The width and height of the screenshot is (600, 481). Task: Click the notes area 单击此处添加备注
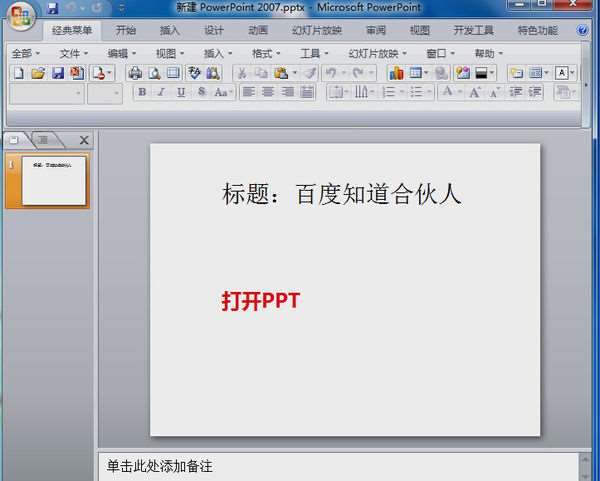point(159,466)
